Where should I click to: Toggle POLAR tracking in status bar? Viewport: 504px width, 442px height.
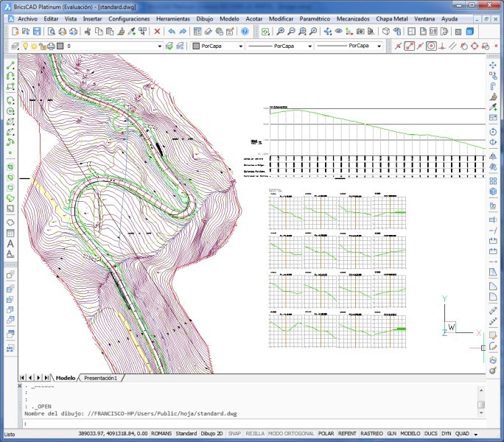[x=328, y=434]
